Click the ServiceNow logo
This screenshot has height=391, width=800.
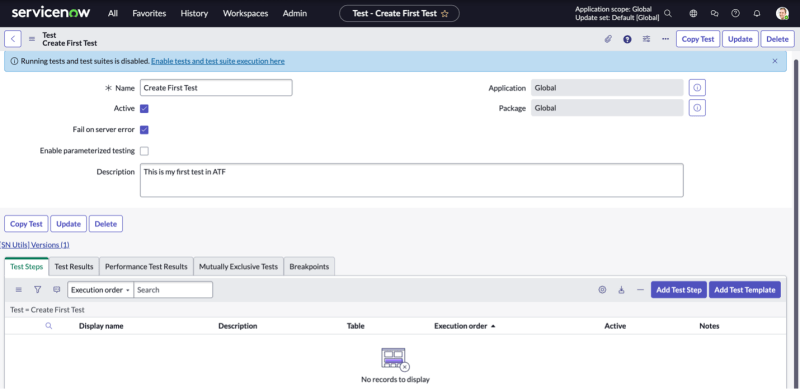coord(51,13)
